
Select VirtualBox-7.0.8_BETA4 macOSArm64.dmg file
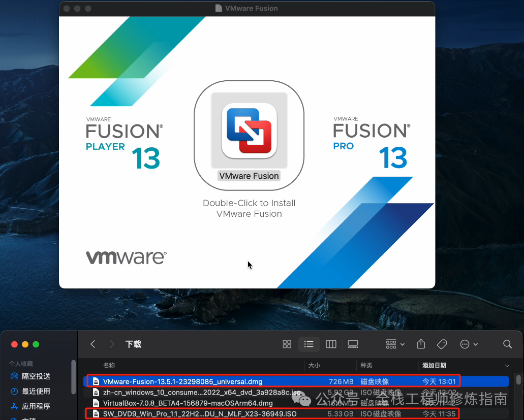296,403
